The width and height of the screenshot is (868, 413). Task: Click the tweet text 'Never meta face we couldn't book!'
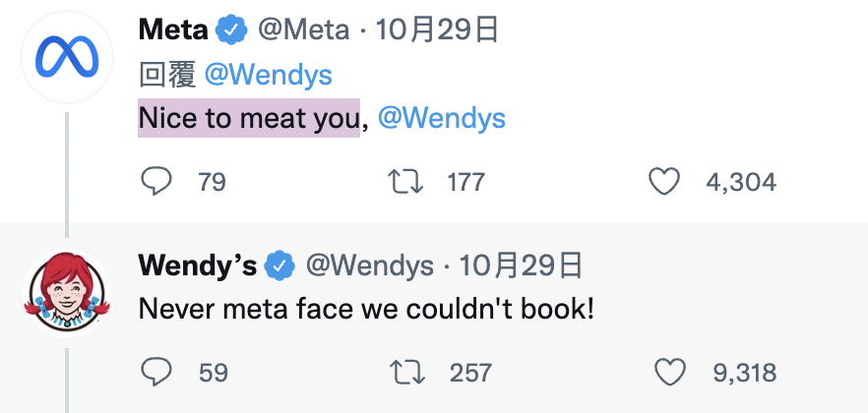(366, 309)
